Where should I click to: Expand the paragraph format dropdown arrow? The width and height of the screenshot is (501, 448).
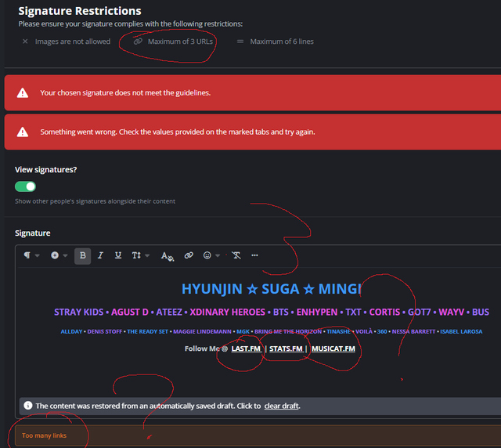click(38, 255)
